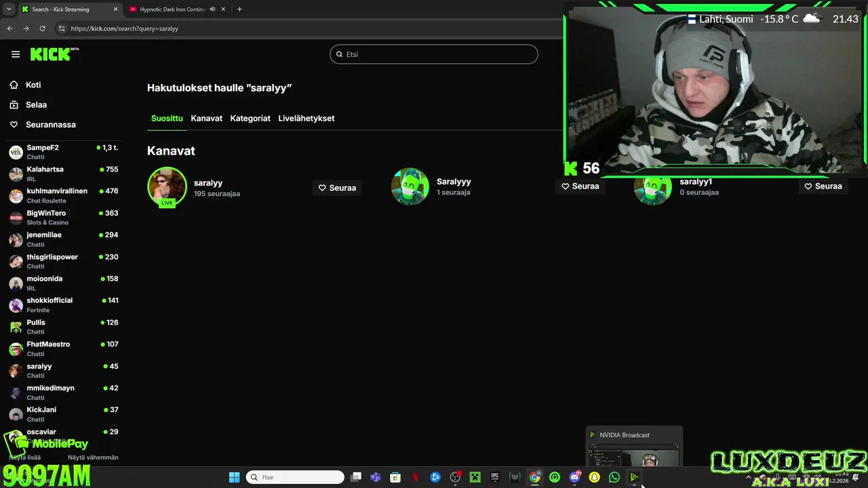Screen dimensions: 868x488
Task: Open mmikedimayn channel in sidebar
Action: 63,392
